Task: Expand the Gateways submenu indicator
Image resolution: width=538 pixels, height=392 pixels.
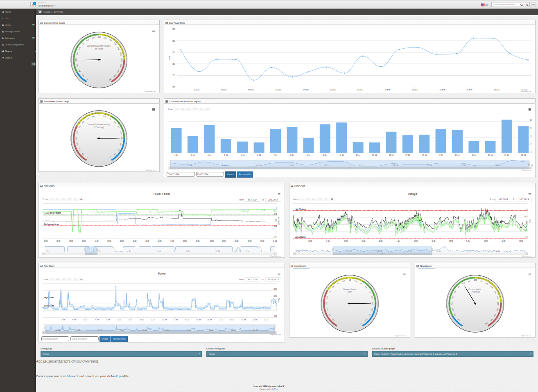Action: [x=34, y=38]
